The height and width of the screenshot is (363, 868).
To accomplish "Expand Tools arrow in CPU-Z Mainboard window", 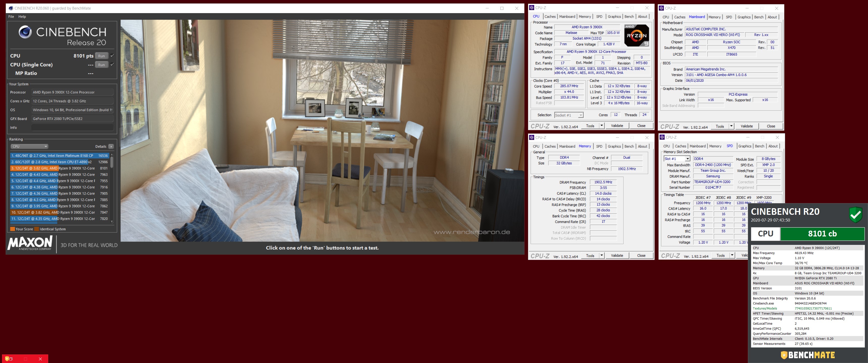I will [x=731, y=126].
